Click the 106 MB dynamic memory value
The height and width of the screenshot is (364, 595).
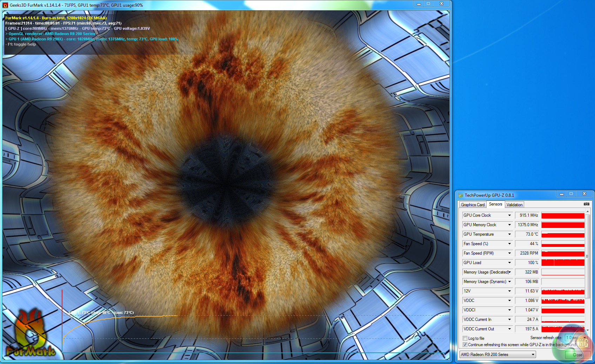[527, 282]
